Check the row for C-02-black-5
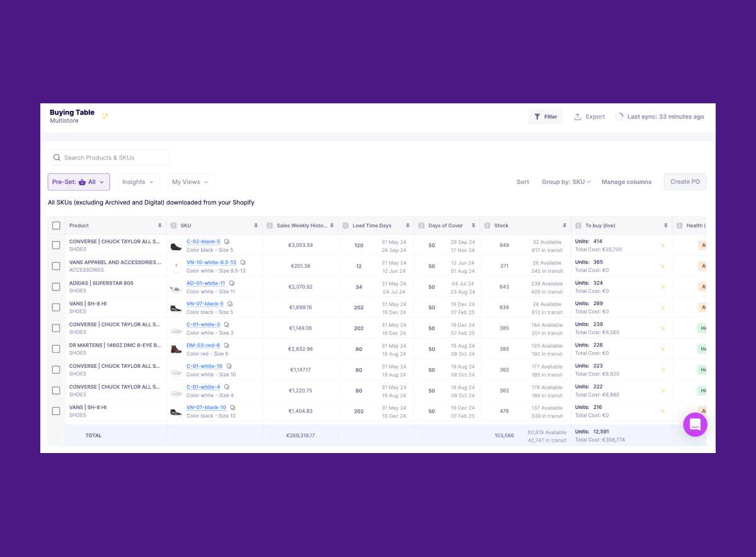The height and width of the screenshot is (557, 756). point(56,245)
